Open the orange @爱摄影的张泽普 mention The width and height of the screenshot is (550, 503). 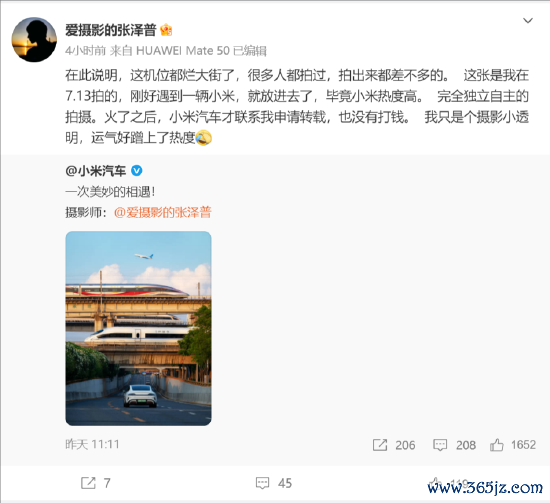(163, 212)
